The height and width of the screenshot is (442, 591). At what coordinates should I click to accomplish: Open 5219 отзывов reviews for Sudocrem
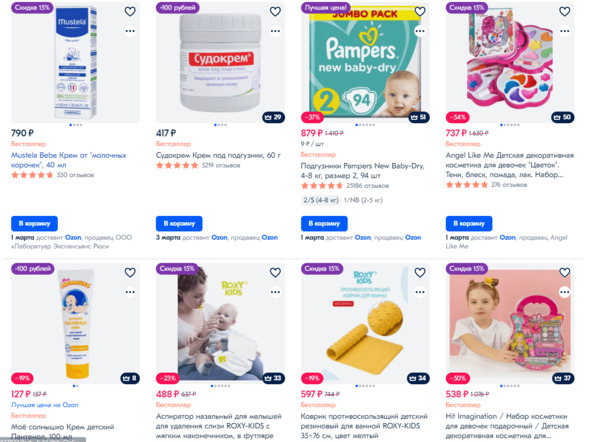pyautogui.click(x=221, y=165)
